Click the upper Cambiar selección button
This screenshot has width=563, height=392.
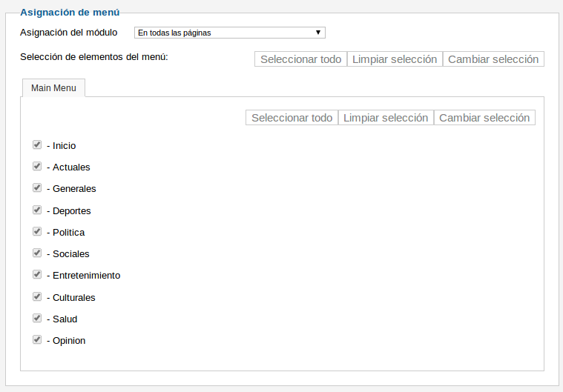[493, 59]
